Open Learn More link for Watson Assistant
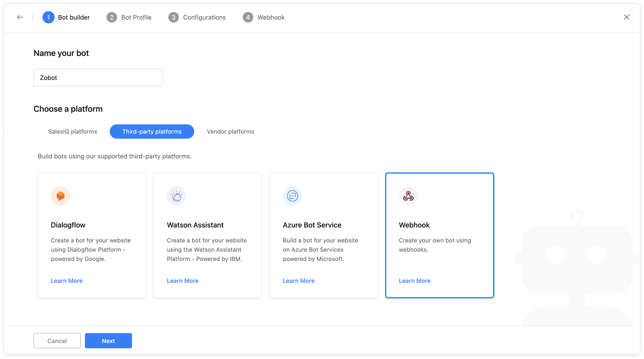The width and height of the screenshot is (644, 359). click(x=183, y=281)
